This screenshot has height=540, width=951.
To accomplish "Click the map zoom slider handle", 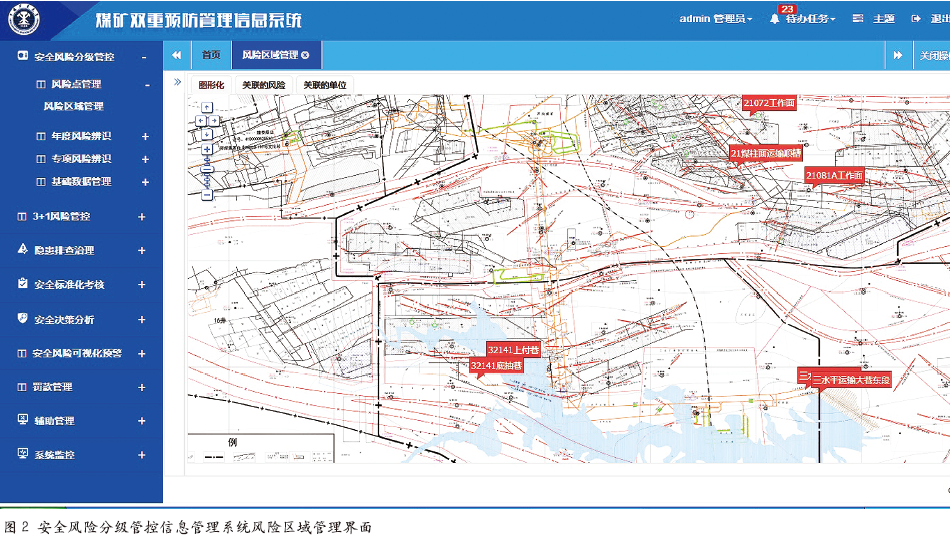I will 209,168.
